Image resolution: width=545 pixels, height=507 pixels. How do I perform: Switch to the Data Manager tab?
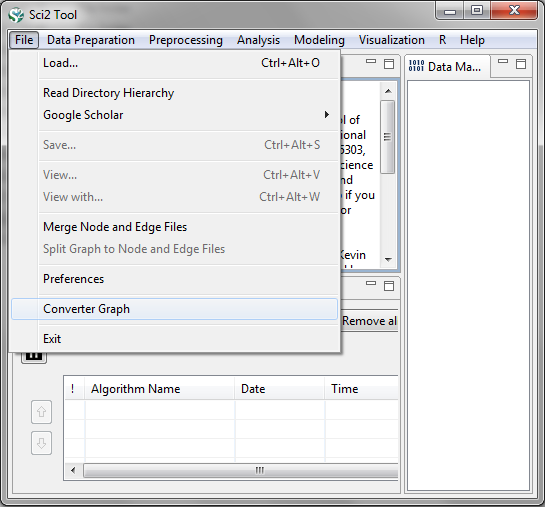[x=448, y=66]
